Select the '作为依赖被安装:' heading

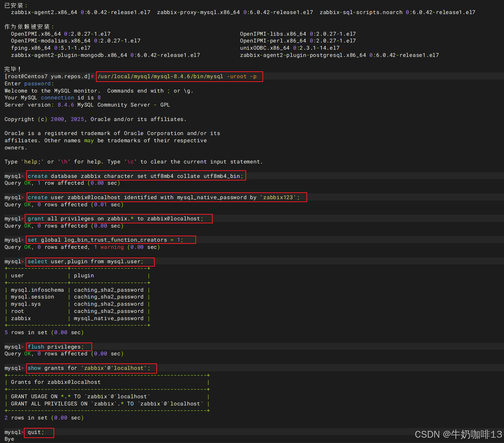tap(29, 27)
